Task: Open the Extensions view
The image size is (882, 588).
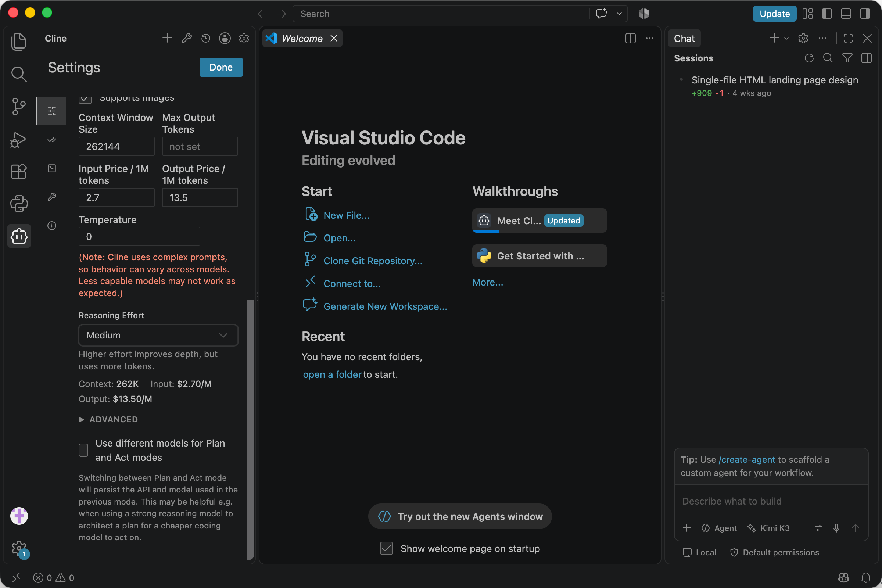Action: [x=19, y=172]
